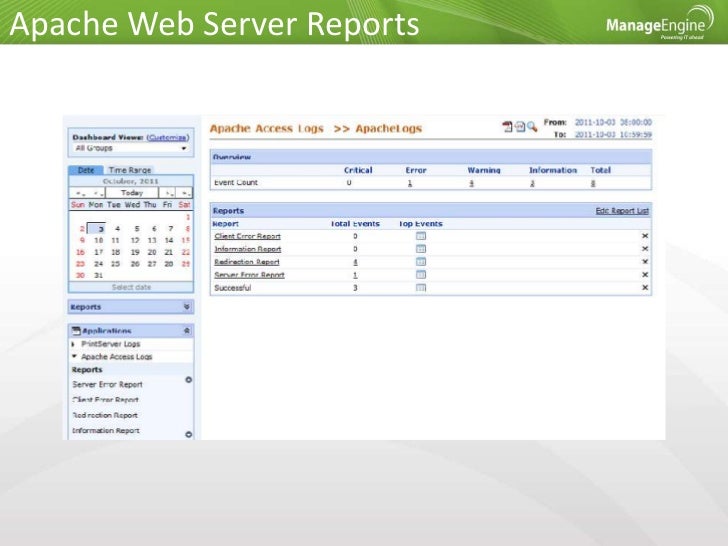This screenshot has height=546, width=728.
Task: Open the Customize link
Action: pos(168,137)
